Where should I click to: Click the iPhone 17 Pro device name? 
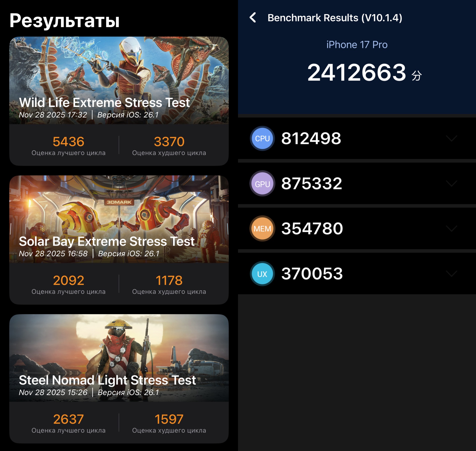click(x=357, y=45)
